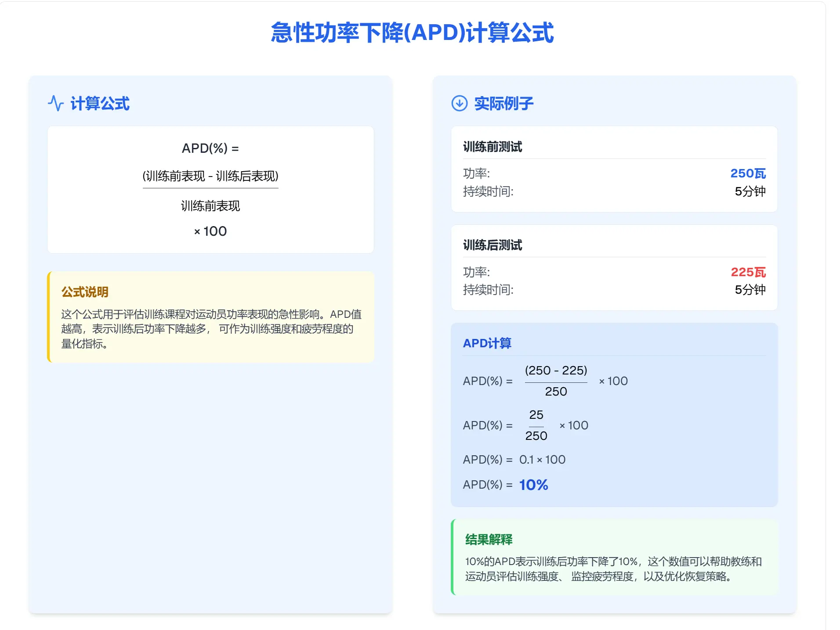Click the 计算公式 section heading
The height and width of the screenshot is (630, 840).
(x=100, y=104)
